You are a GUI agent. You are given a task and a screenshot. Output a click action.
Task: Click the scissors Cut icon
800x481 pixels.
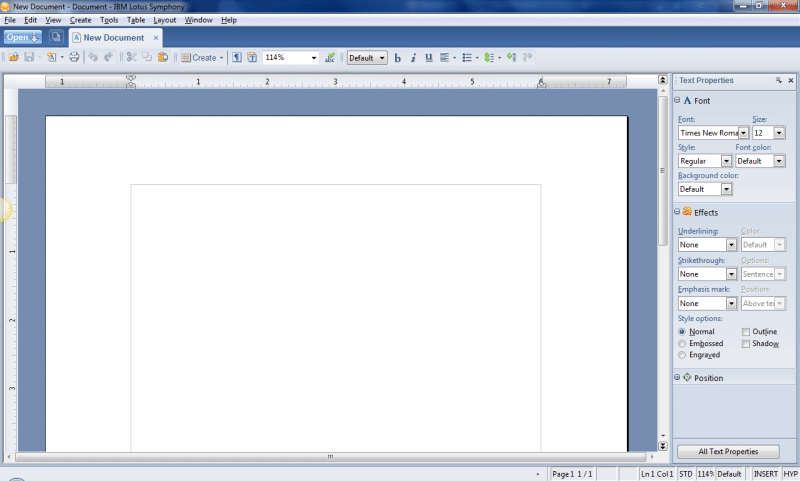pyautogui.click(x=131, y=58)
